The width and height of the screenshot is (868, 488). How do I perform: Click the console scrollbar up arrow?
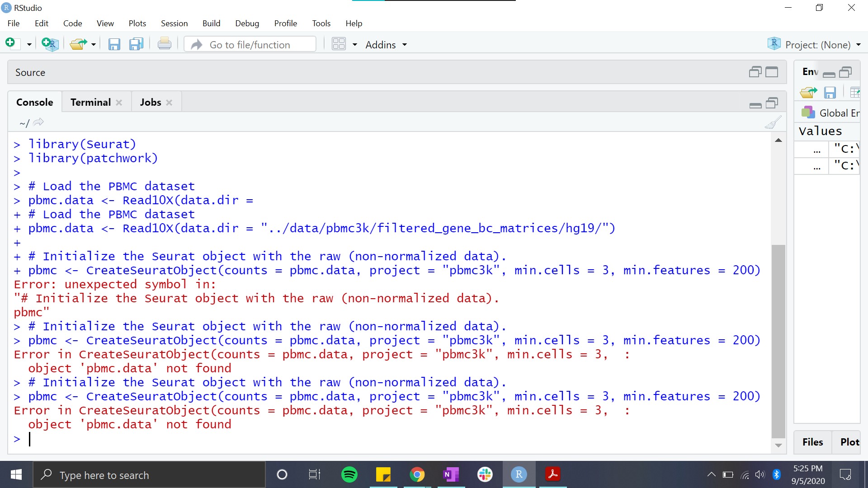click(778, 140)
